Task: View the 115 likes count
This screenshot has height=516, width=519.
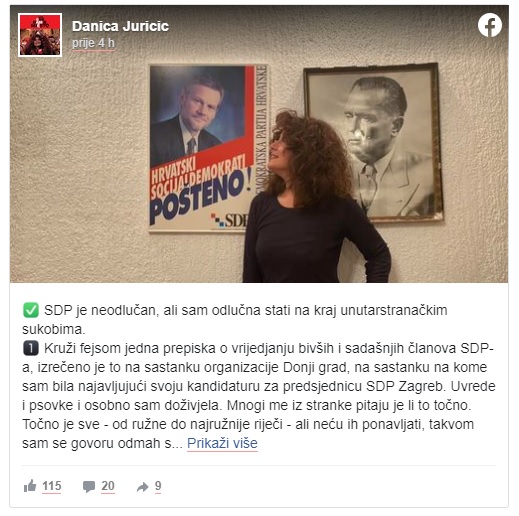Action: pyautogui.click(x=52, y=486)
